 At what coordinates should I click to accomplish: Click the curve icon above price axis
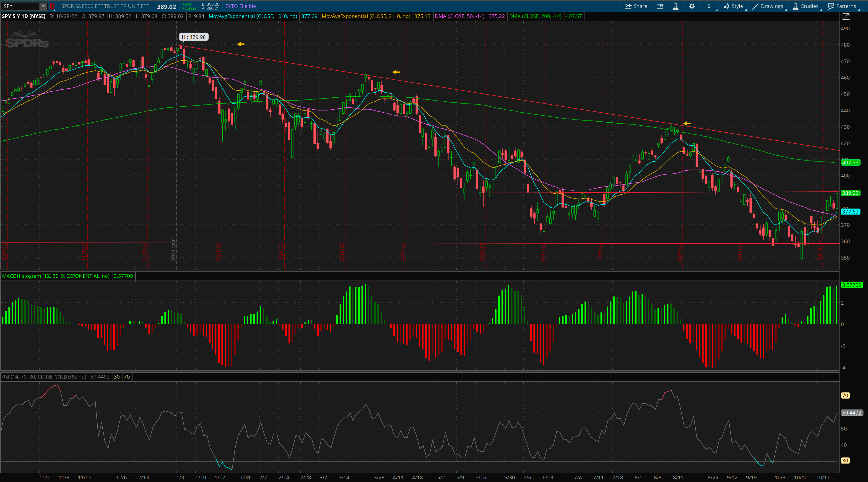(x=846, y=16)
